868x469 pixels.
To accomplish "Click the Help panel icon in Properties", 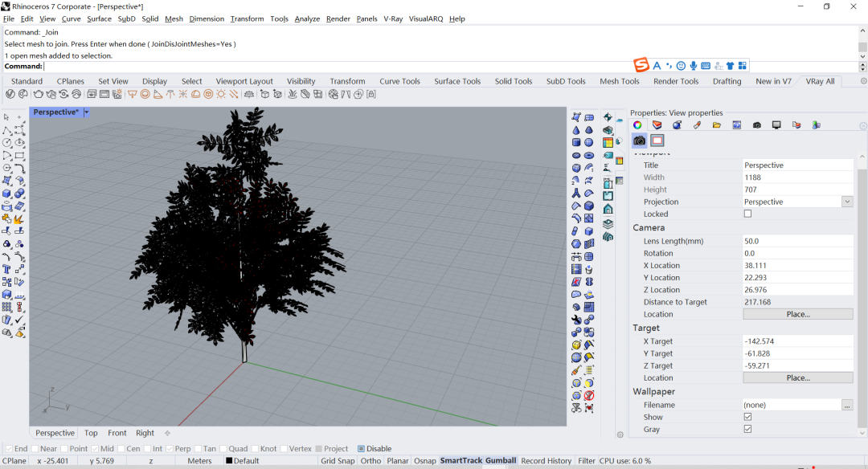I will pyautogui.click(x=737, y=125).
